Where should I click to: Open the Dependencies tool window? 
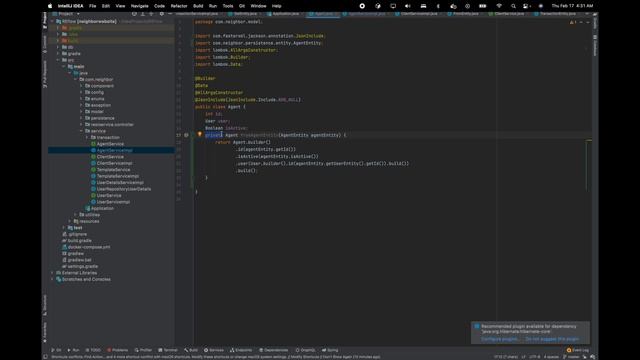tap(273, 350)
